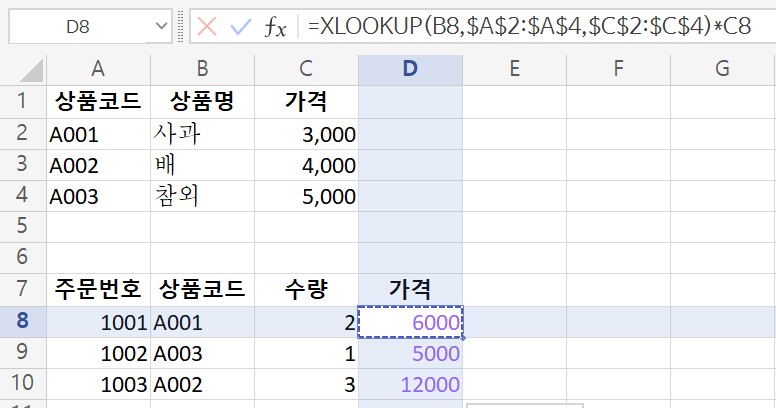
Task: Select column F header
Action: (618, 69)
